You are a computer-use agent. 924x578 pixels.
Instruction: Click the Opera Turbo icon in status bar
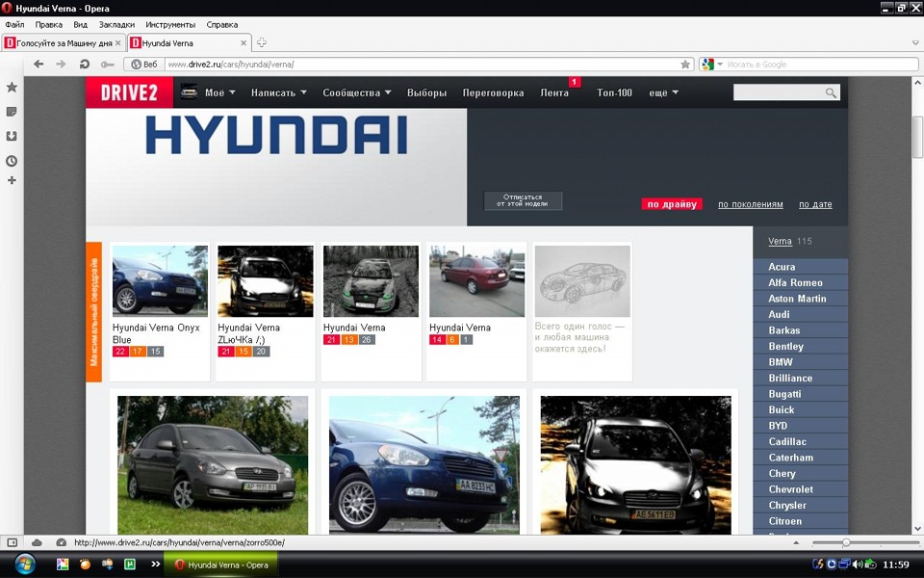(61, 542)
